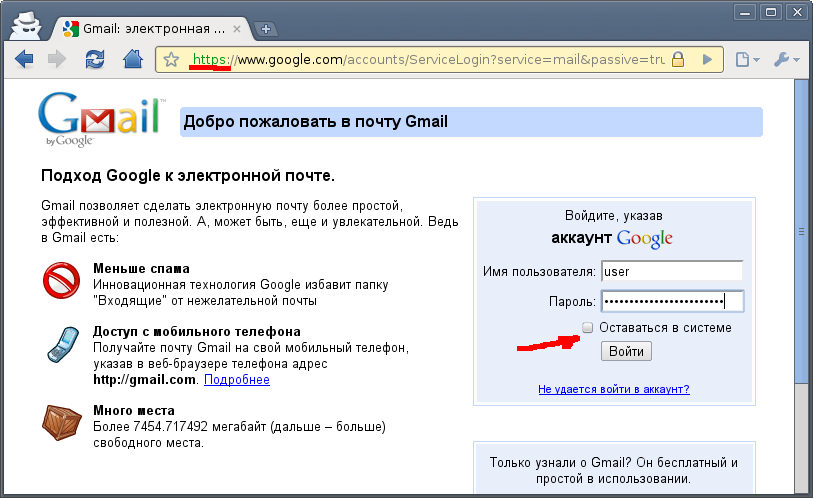Viewport: 813px width, 498px height.
Task: Click the browser Back arrow
Action: (x=24, y=59)
